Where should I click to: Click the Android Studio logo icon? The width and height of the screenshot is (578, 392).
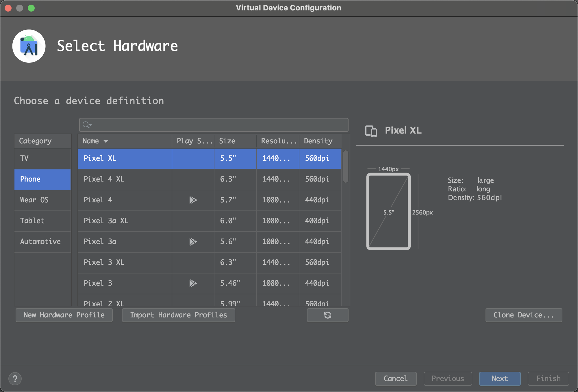29,46
